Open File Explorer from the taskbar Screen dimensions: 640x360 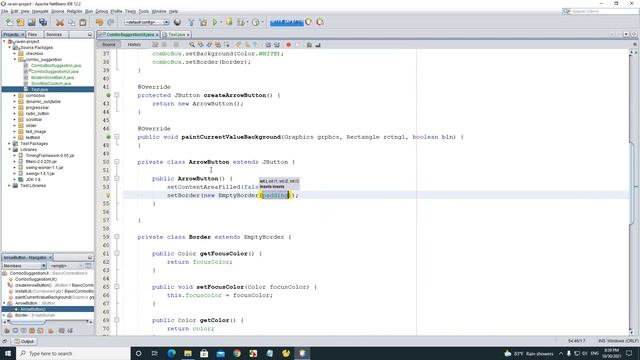(x=188, y=353)
